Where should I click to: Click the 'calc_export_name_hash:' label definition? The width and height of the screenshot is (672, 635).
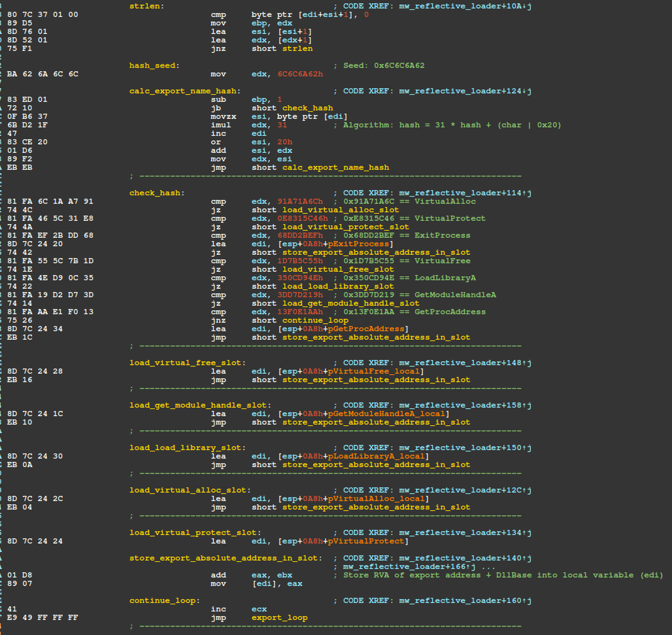point(185,91)
